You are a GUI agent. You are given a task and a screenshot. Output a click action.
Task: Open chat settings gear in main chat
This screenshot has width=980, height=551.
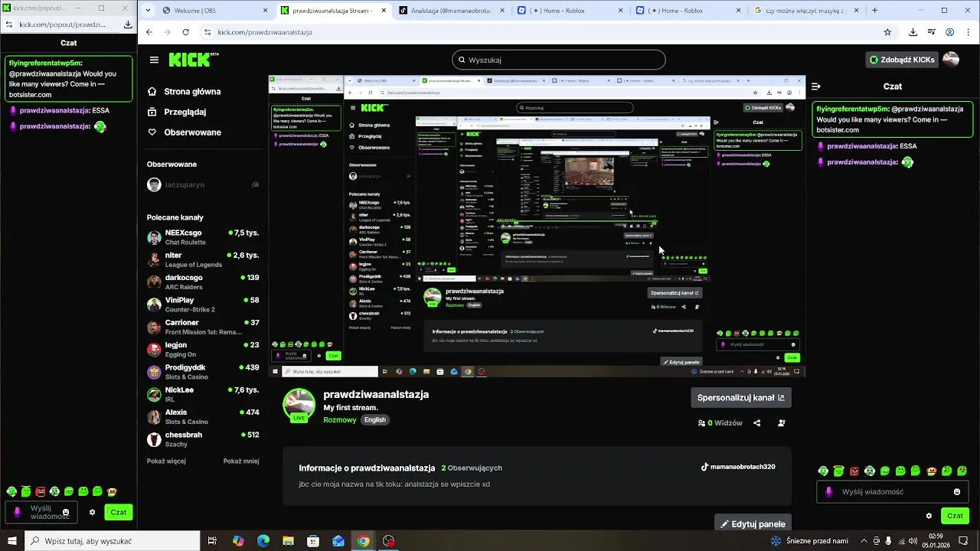(929, 516)
